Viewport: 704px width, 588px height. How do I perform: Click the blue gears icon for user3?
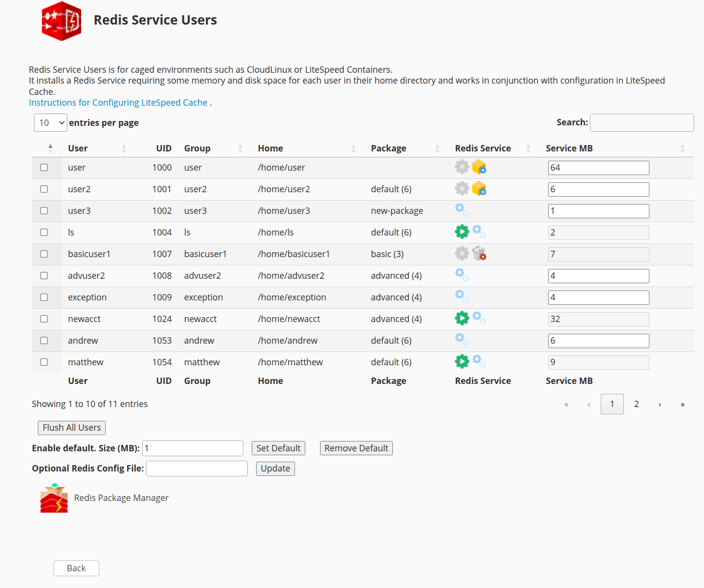point(461,209)
